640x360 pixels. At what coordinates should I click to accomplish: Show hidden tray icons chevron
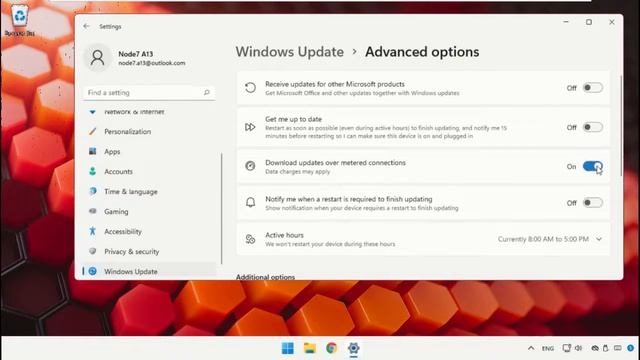tap(531, 348)
